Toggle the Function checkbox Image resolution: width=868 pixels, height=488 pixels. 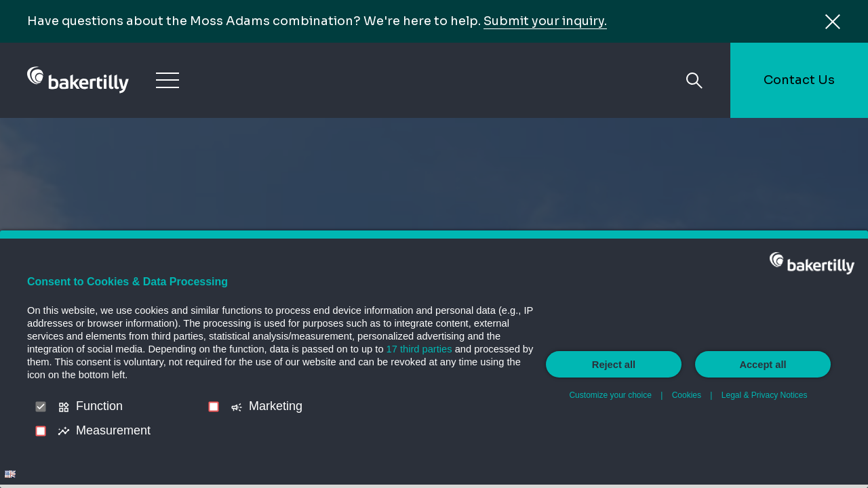pyautogui.click(x=41, y=407)
